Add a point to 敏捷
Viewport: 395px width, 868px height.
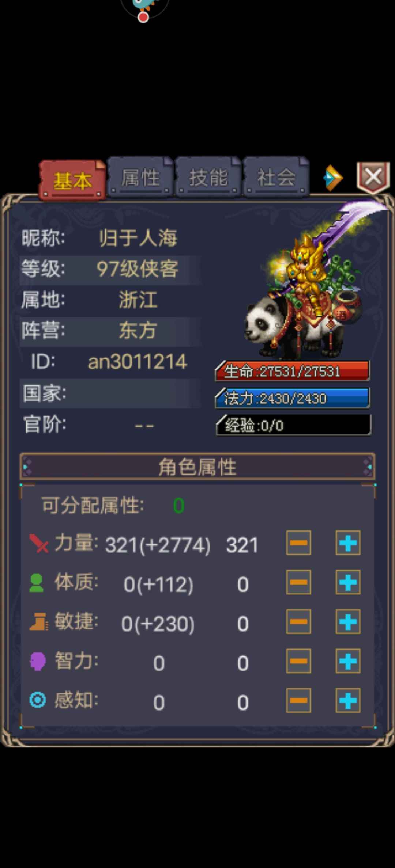click(348, 622)
